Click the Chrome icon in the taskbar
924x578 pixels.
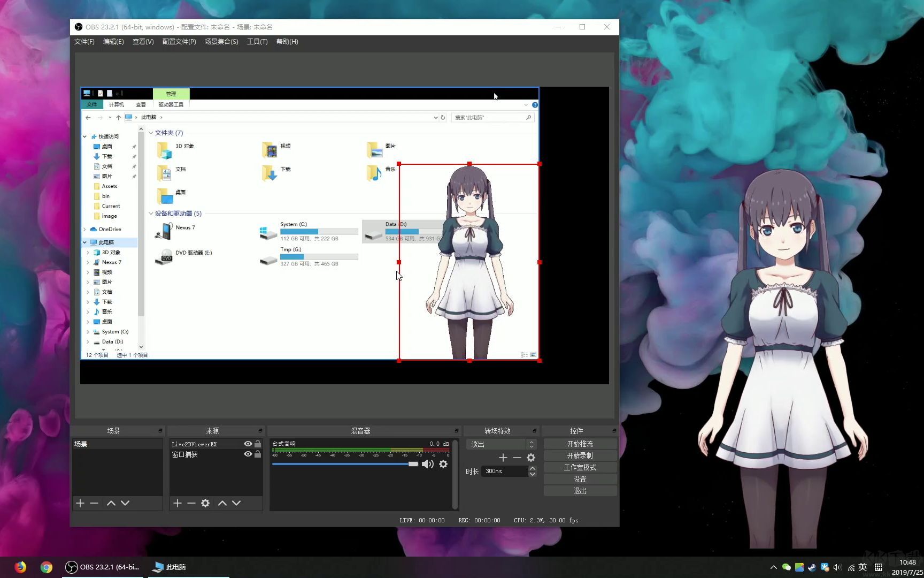[47, 567]
